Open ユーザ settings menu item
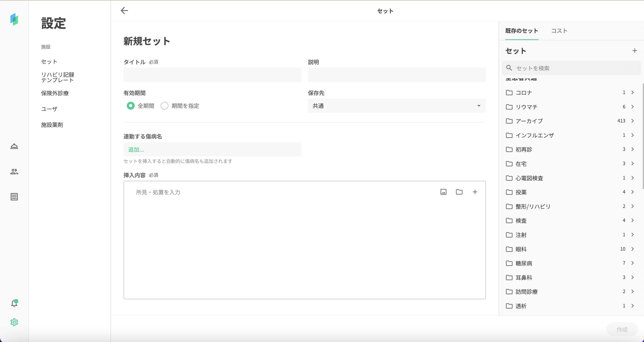The image size is (644, 342). [x=49, y=109]
